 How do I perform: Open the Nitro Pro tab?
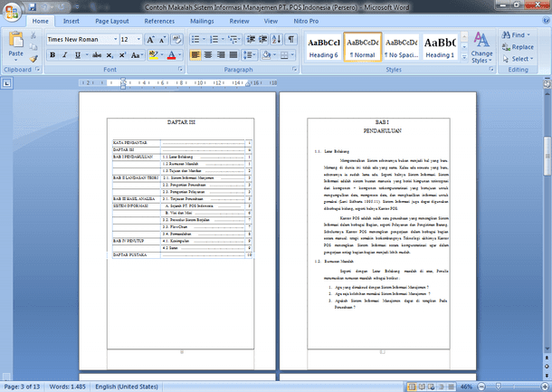pos(306,21)
